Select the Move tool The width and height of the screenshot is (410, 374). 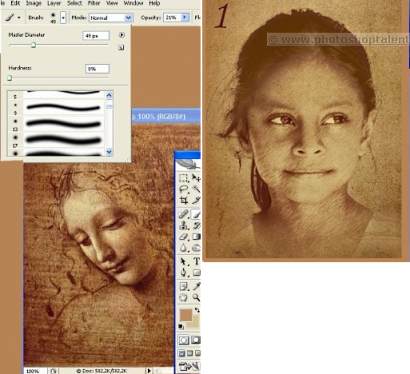pyautogui.click(x=196, y=178)
